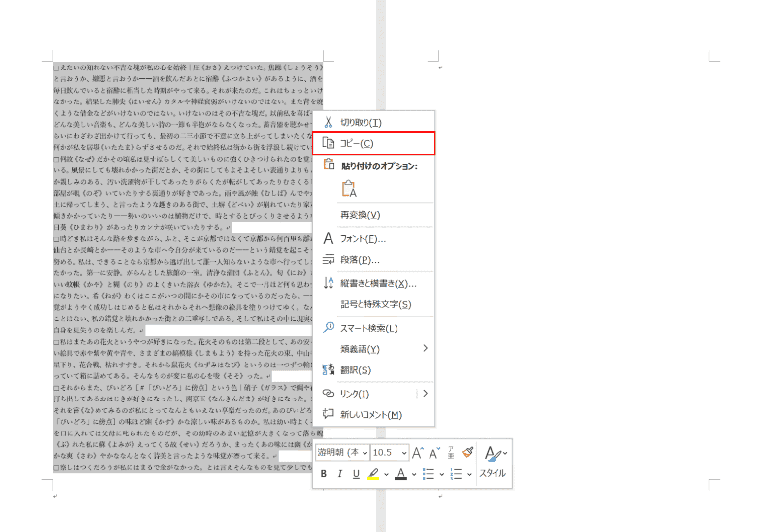The height and width of the screenshot is (532, 761).
Task: Apply the bullet list icon
Action: (x=428, y=474)
